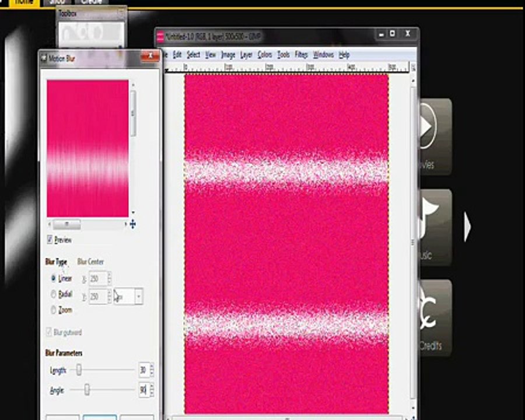The image size is (525, 420).
Task: Click the image canvas vertical scrollbar
Action: (x=413, y=243)
